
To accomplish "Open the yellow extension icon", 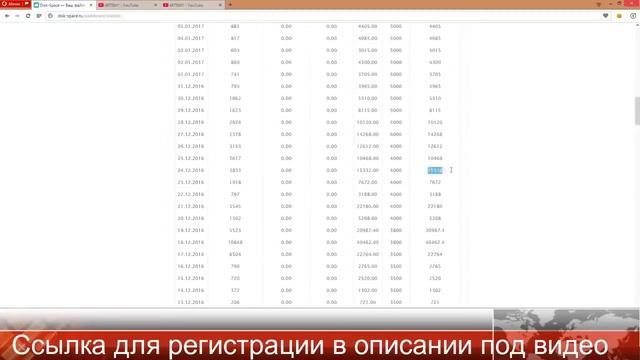I will coord(619,16).
